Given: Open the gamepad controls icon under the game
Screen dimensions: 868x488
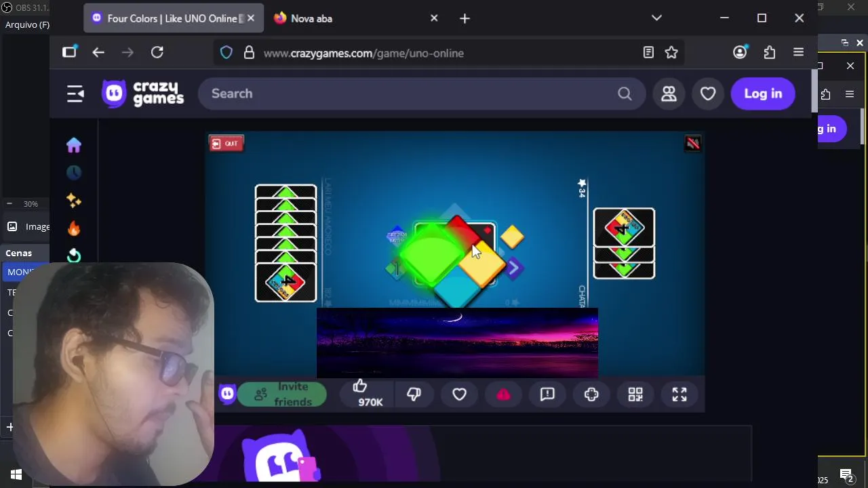Looking at the screenshot, I should coord(591,394).
